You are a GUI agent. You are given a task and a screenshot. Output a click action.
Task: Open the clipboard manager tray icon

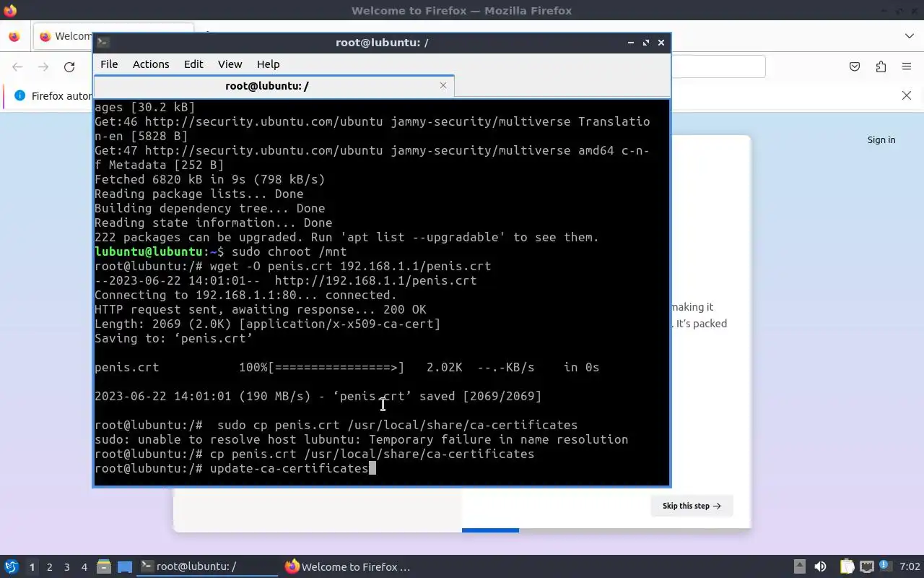(x=847, y=567)
